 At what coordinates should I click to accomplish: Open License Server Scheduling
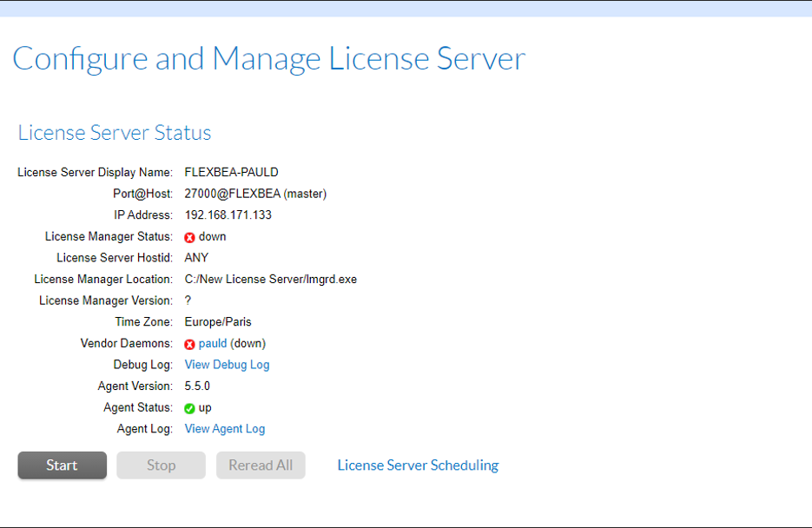(417, 465)
